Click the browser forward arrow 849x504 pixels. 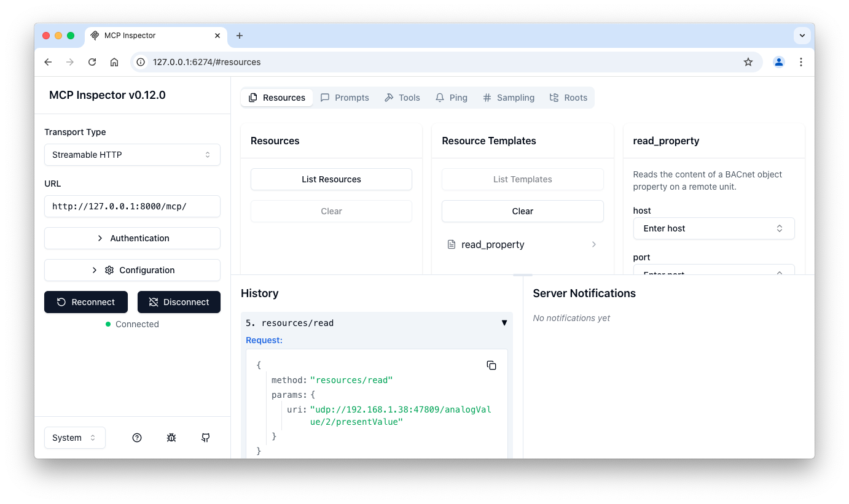click(70, 62)
